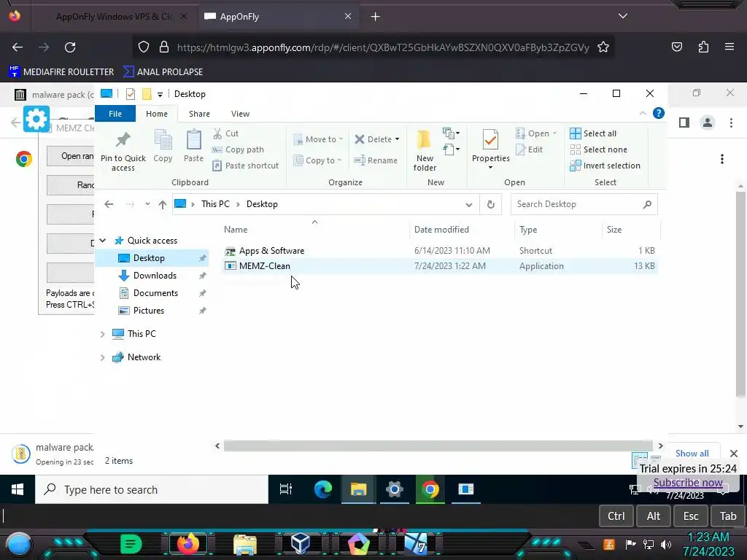Click the Open ribbon button
The image size is (747, 560).
click(535, 134)
